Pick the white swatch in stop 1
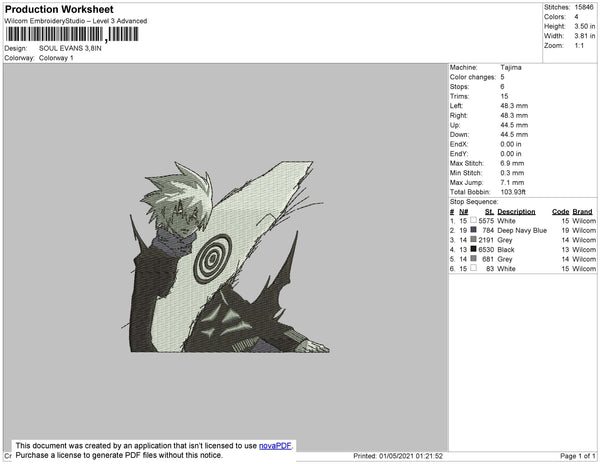The image size is (600, 464). [473, 220]
